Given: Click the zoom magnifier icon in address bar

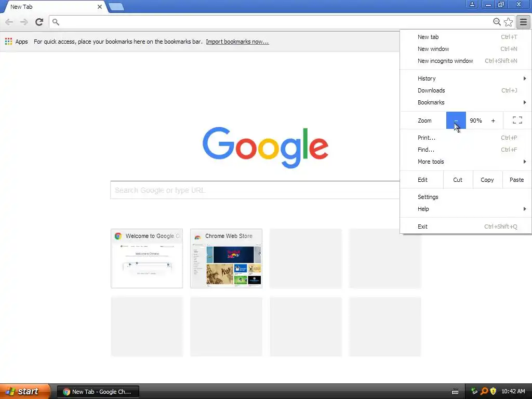Looking at the screenshot, I should pyautogui.click(x=497, y=22).
